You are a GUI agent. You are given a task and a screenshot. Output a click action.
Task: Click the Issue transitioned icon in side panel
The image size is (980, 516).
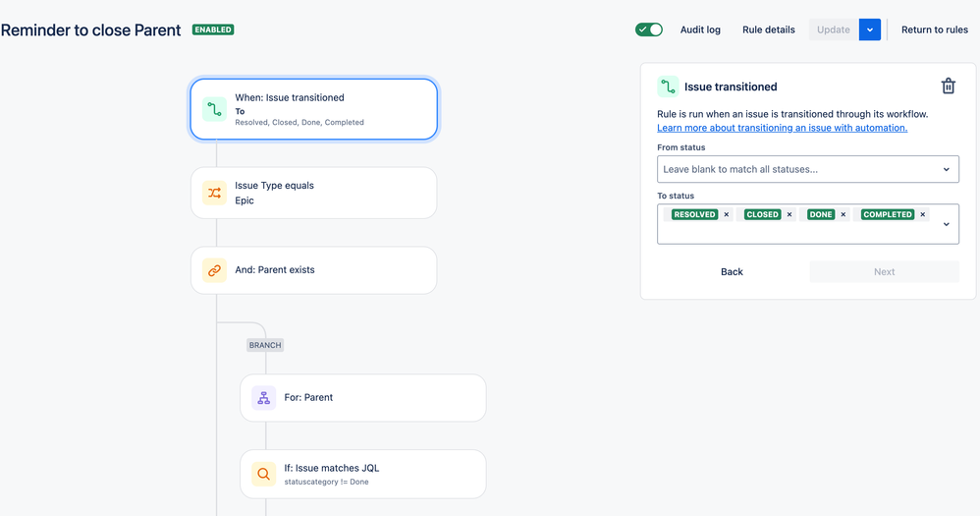(x=668, y=86)
